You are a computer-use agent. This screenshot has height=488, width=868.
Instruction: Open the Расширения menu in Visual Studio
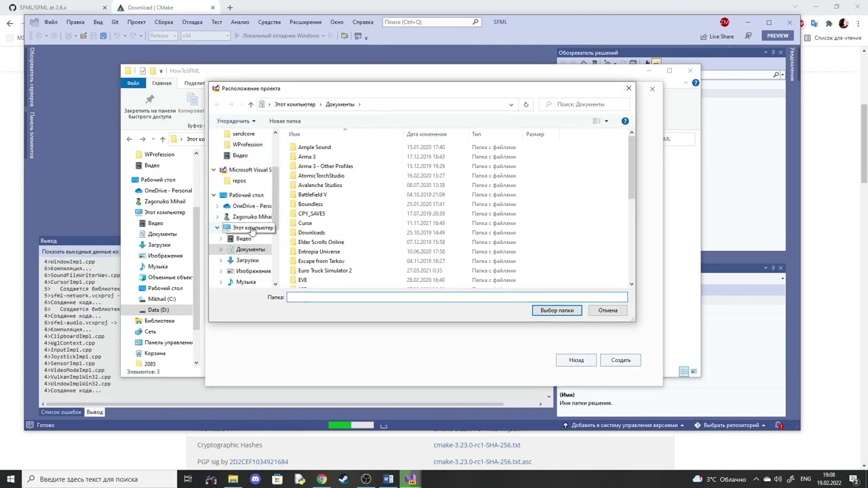coord(305,22)
